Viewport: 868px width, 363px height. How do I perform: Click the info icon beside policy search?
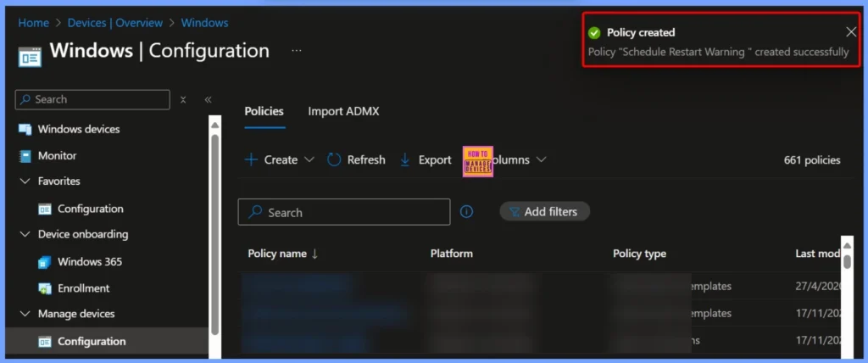[466, 212]
